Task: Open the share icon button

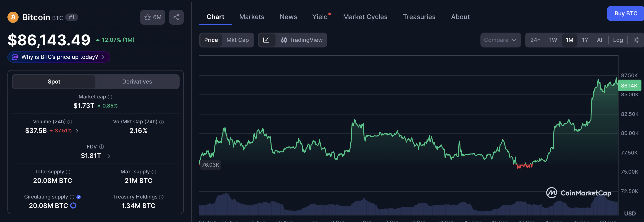Action: pyautogui.click(x=176, y=17)
